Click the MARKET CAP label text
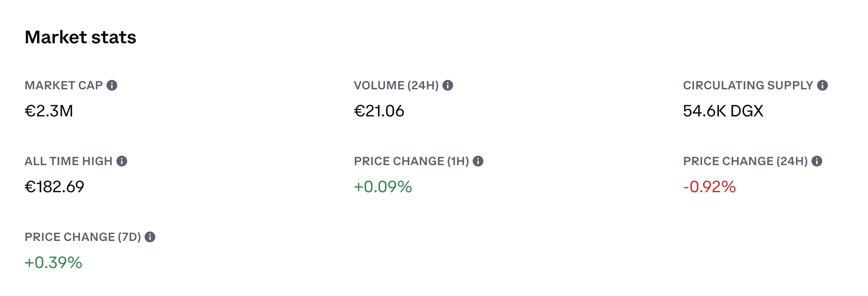 click(64, 85)
